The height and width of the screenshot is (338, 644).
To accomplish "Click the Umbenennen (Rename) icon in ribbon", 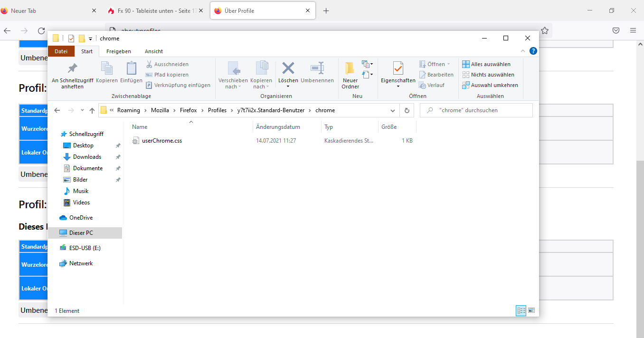I will point(317,69).
